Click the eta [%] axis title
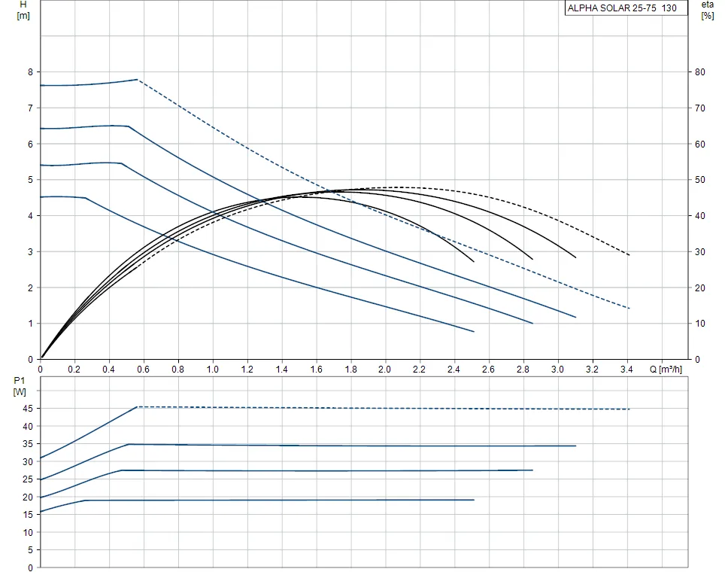 tap(707, 10)
